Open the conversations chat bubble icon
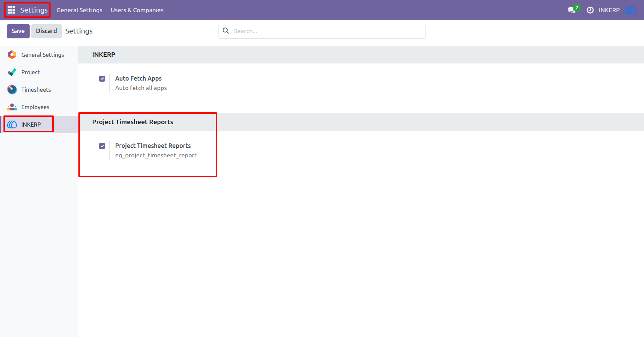 tap(572, 10)
